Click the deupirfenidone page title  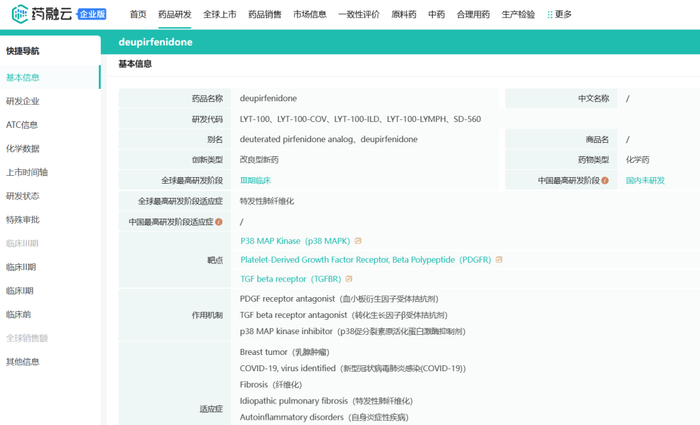point(155,42)
